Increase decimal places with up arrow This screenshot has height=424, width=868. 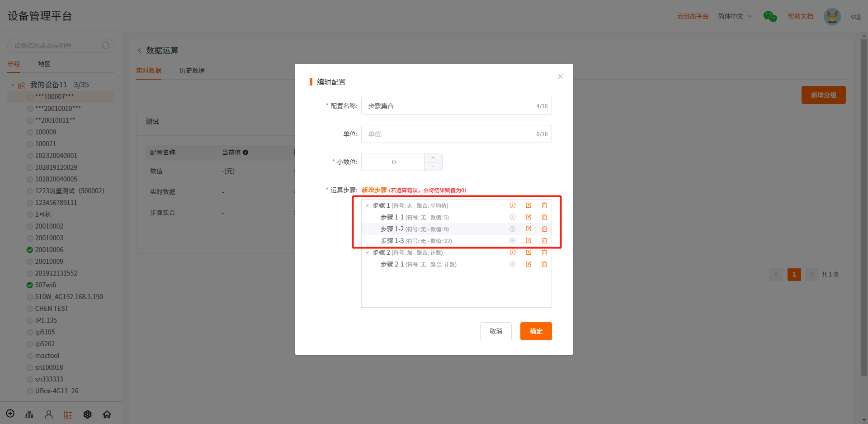(x=433, y=157)
